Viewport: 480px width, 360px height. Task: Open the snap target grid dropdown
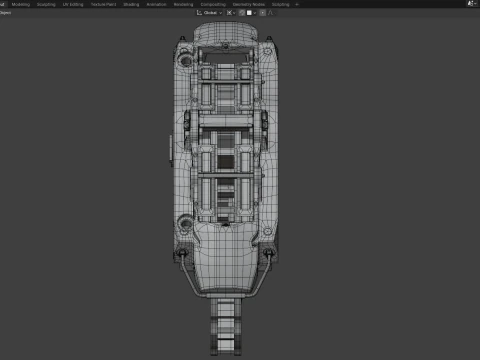[x=251, y=13]
